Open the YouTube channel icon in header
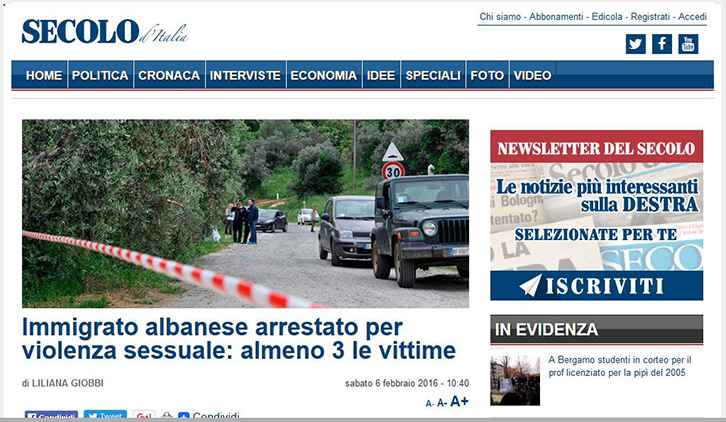Screen dimensions: 726x422 688,44
